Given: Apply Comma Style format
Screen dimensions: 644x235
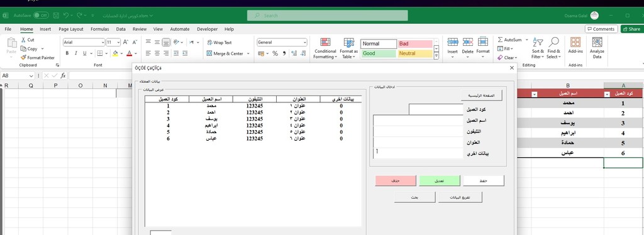Looking at the screenshot, I should 284,53.
